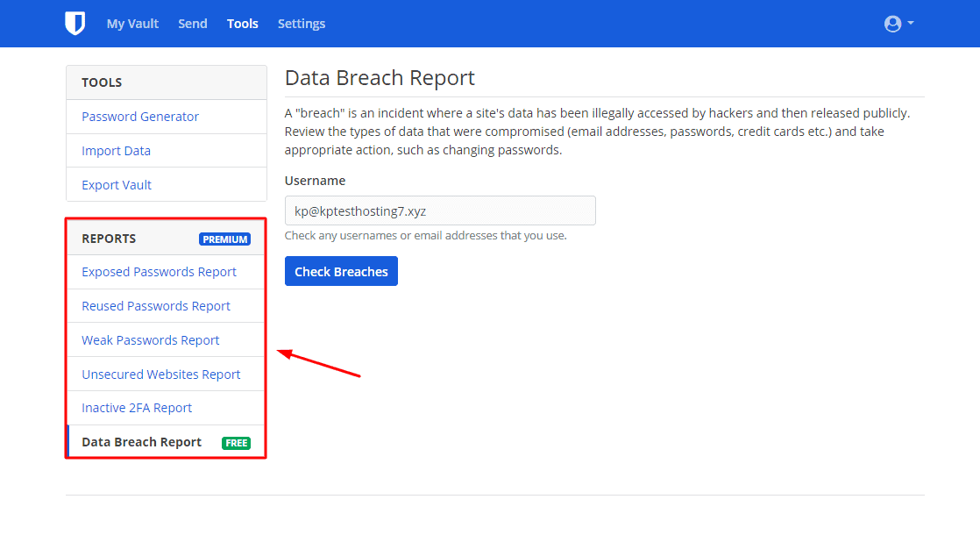Go to My Vault tab
Screen dimensions: 980x535
tap(132, 24)
